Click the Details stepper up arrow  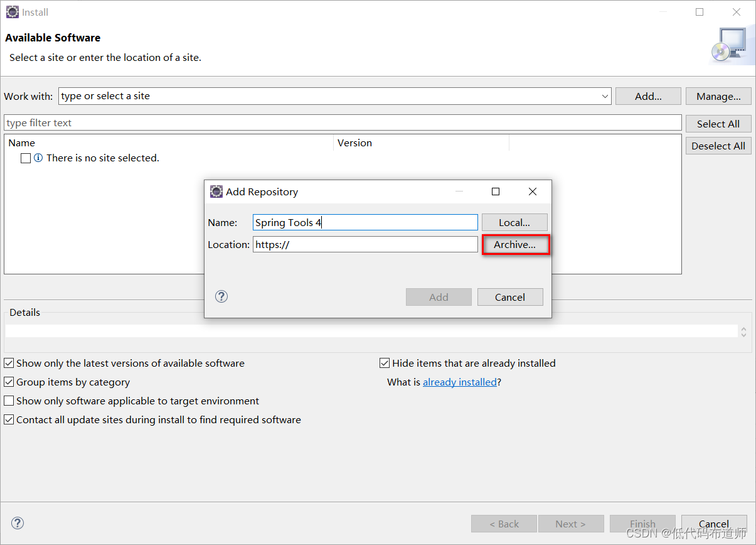(743, 328)
